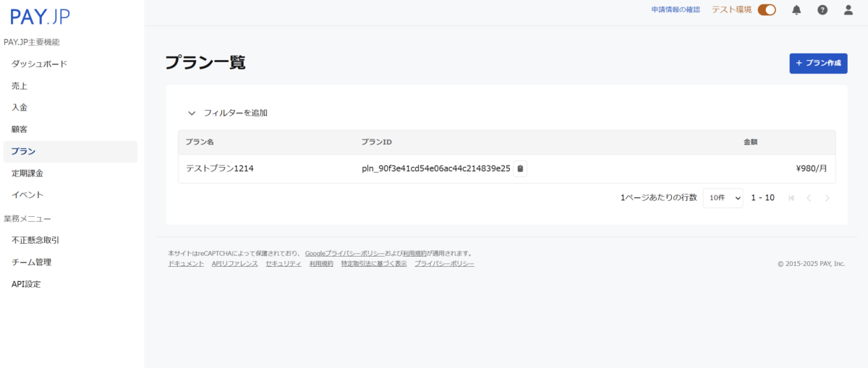The image size is (868, 368).
Task: Open the rows per page 10件 dropdown
Action: (722, 197)
